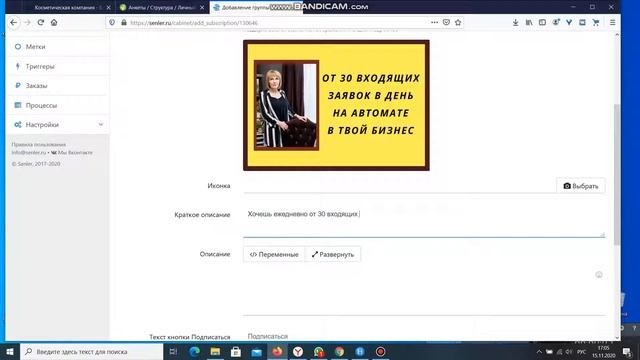Open Microsoft Store from taskbar
The width and height of the screenshot is (640, 360).
[x=236, y=351]
